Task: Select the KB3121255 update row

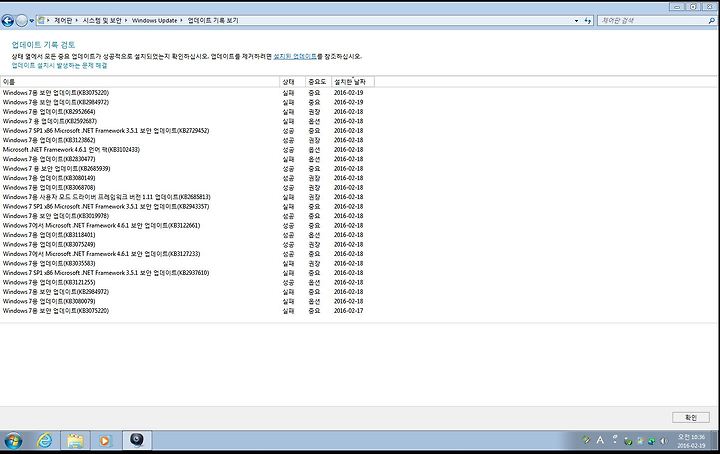Action: tap(187, 282)
